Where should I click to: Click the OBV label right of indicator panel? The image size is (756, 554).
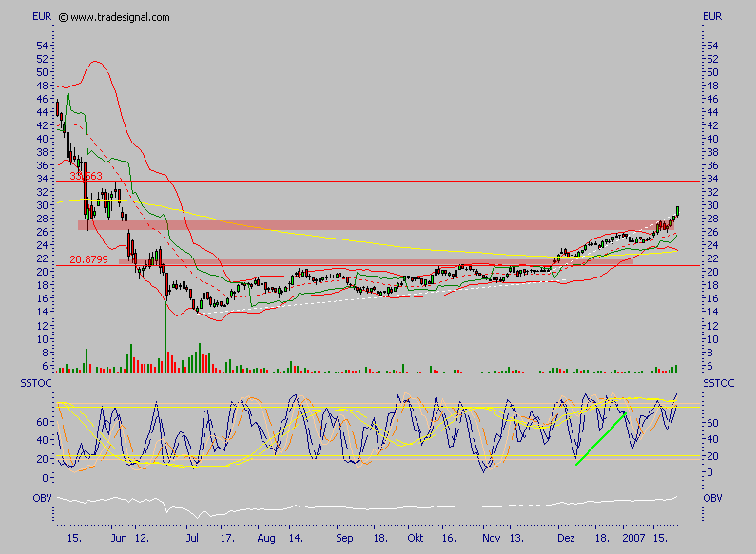pos(712,497)
